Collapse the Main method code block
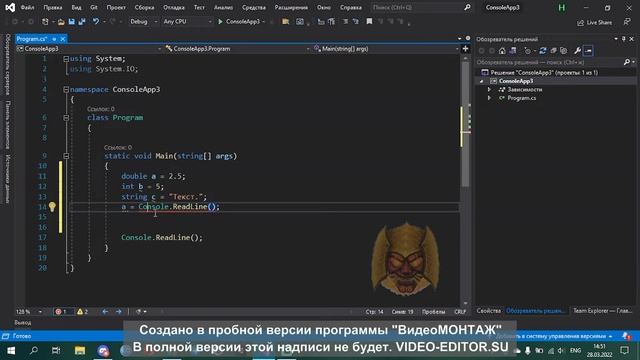Image resolution: width=640 pixels, height=360 pixels. [x=66, y=156]
